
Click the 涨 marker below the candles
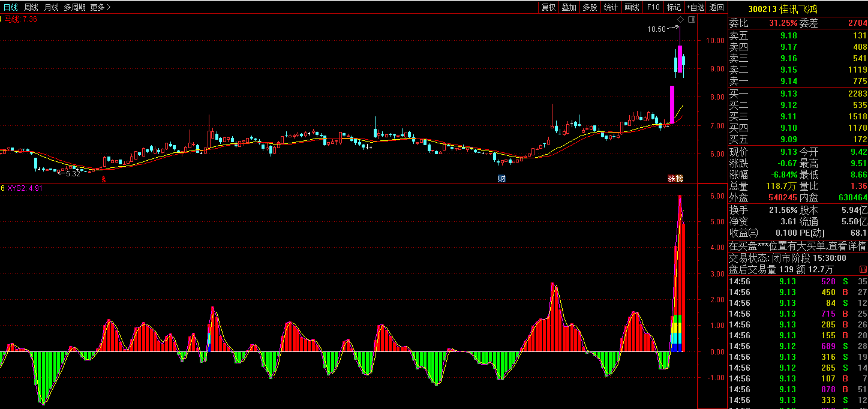[672, 179]
